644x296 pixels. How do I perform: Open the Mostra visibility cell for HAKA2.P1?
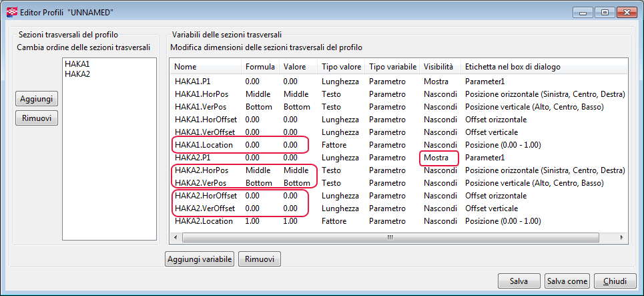[x=436, y=158]
